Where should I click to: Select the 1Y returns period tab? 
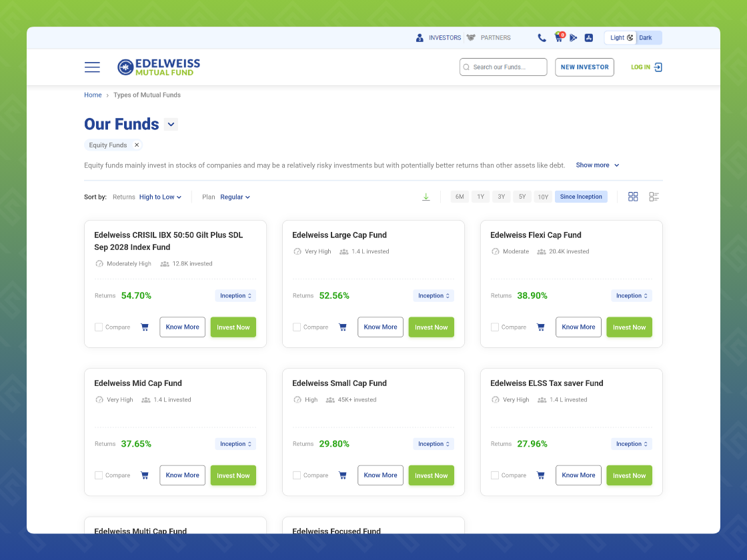[480, 197]
